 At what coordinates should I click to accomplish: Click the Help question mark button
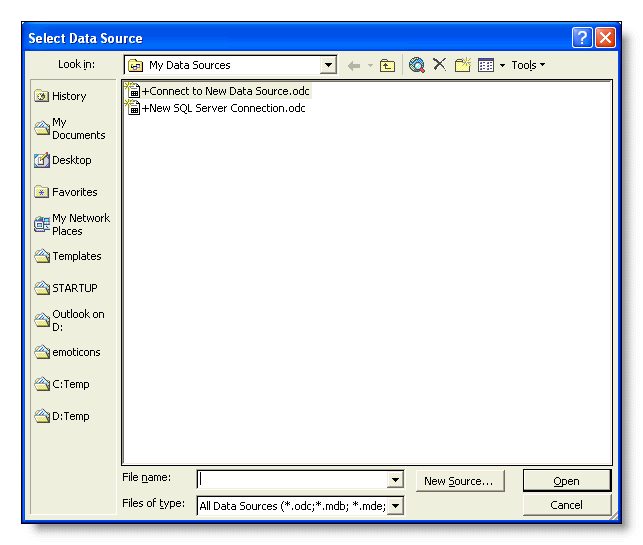click(582, 38)
